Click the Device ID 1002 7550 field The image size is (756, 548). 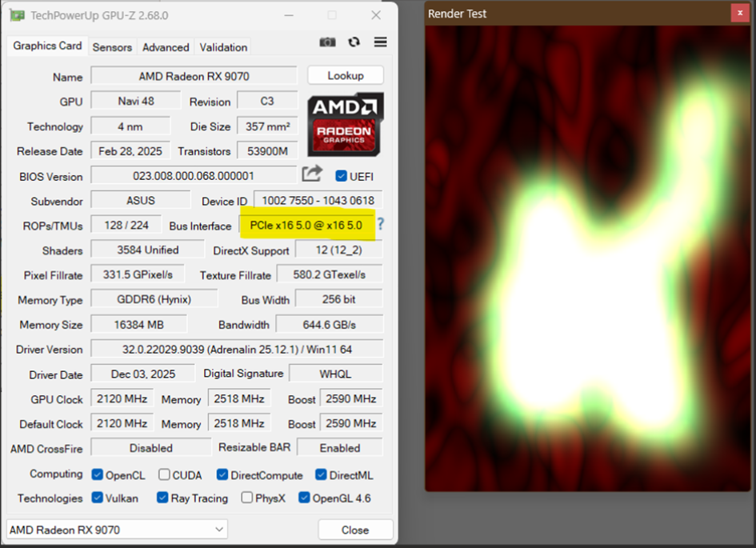point(318,201)
